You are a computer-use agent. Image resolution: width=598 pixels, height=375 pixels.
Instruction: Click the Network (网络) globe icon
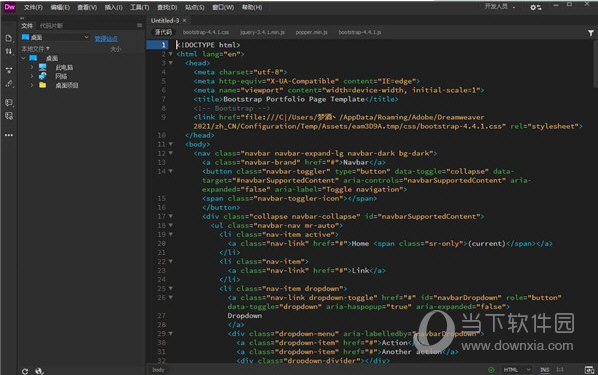pos(42,76)
